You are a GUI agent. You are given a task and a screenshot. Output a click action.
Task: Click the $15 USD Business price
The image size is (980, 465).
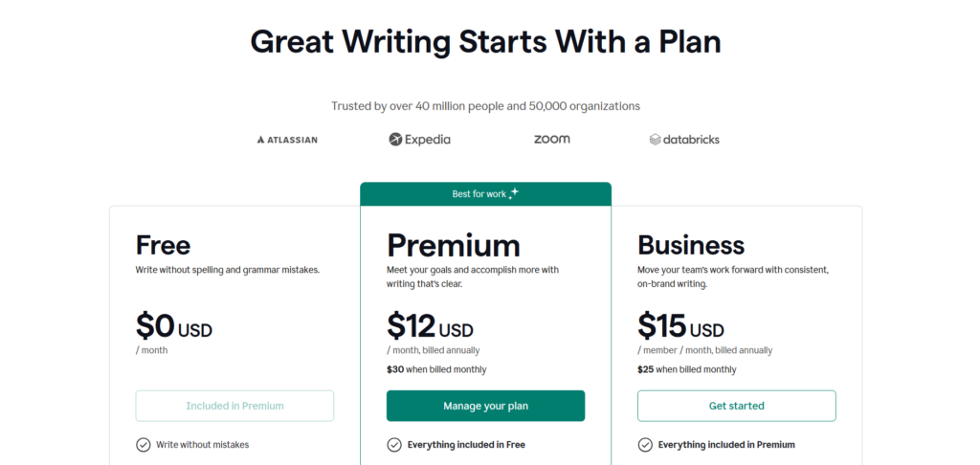[x=680, y=327]
